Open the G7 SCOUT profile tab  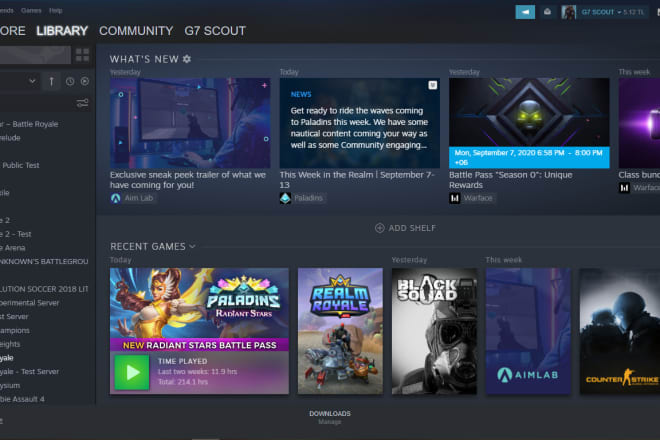click(x=215, y=31)
